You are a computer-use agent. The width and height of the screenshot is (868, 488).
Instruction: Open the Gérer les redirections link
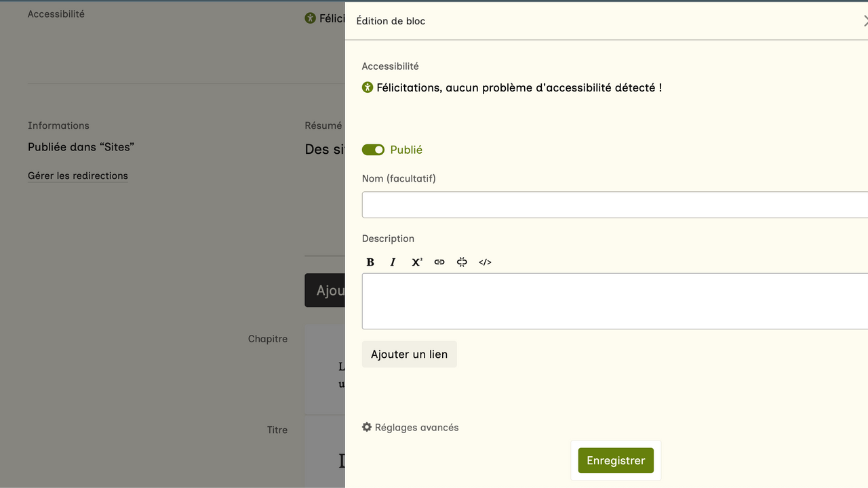click(78, 176)
